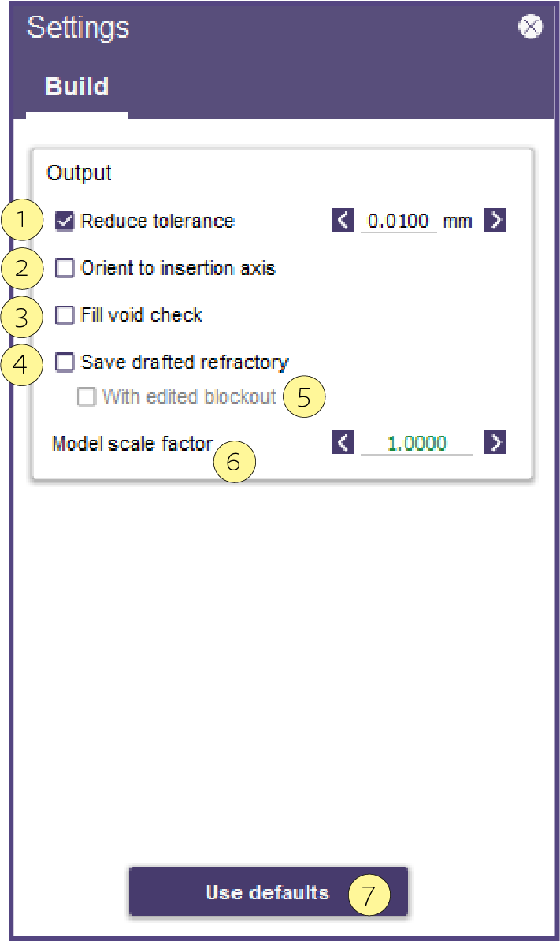This screenshot has height=941, width=560.
Task: Check the With edited blockout box
Action: coord(87,396)
